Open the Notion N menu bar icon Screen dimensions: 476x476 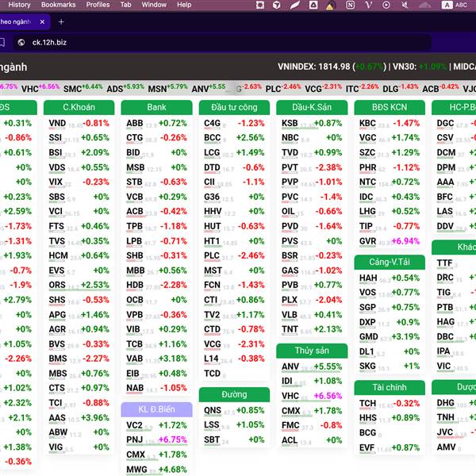click(x=350, y=5)
